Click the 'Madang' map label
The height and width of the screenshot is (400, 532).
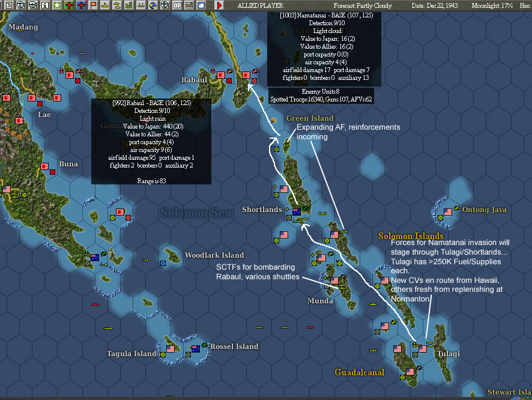pos(23,27)
